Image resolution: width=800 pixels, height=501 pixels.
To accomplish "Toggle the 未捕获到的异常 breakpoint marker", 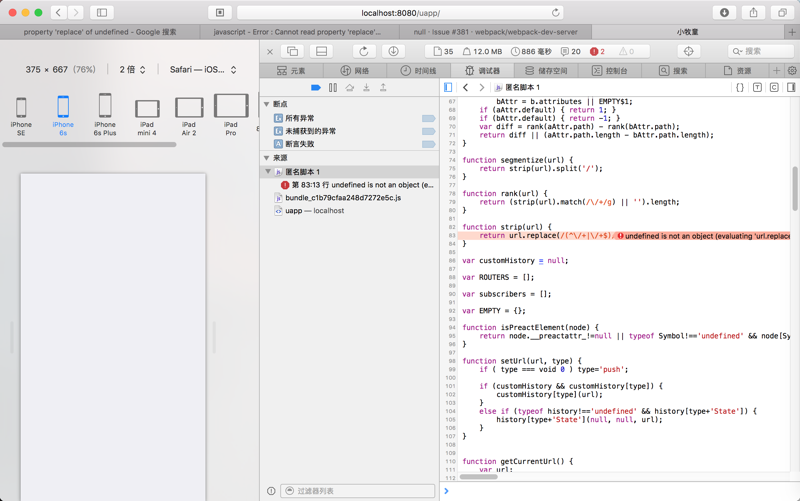I will (428, 131).
